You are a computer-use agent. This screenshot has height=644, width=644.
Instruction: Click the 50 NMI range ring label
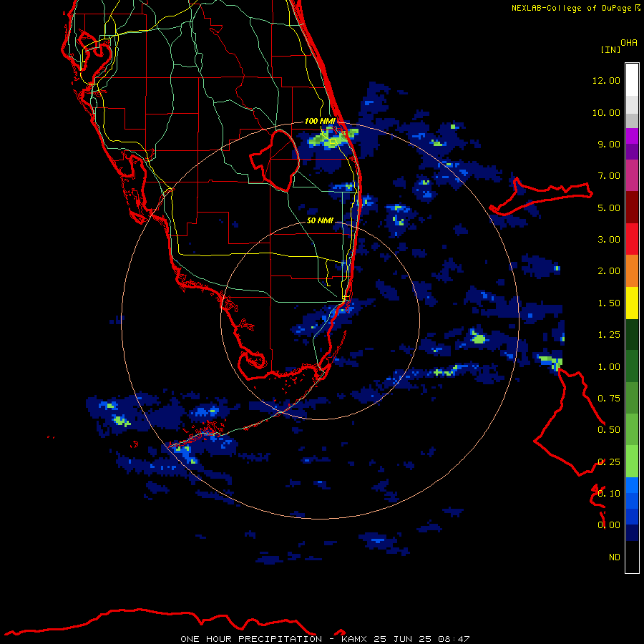click(320, 220)
